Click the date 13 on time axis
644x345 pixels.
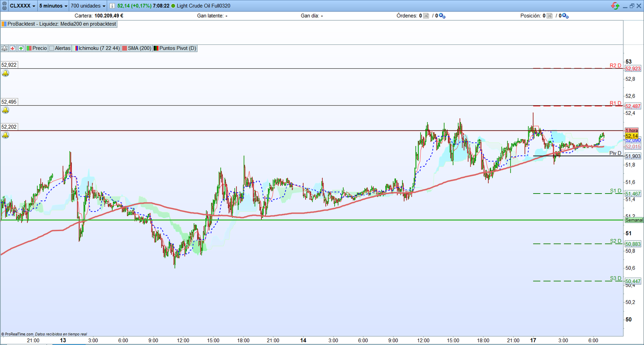point(63,341)
